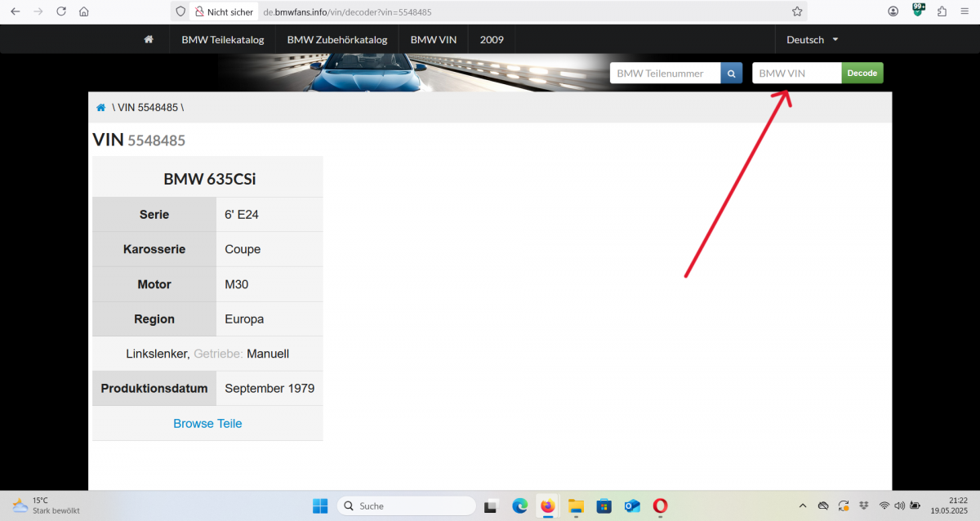Click the browser home button
Viewport: 980px width, 521px height.
tap(84, 11)
